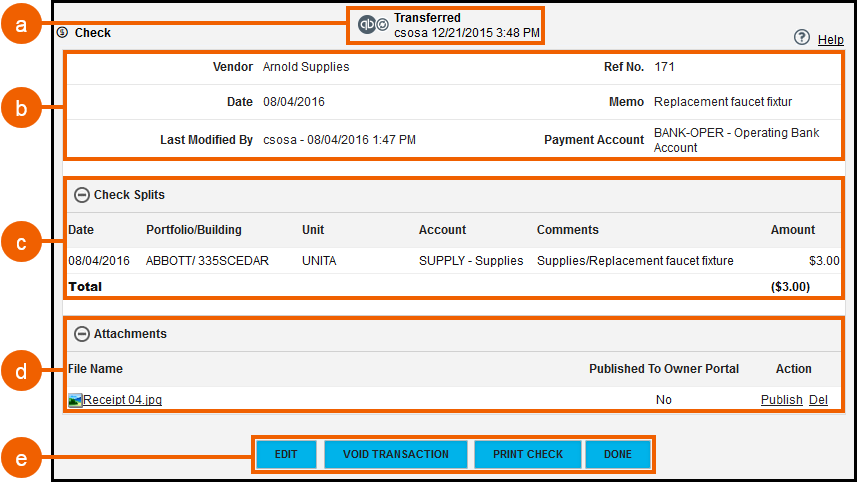Click the split row date 08/04/2016
The height and width of the screenshot is (482, 857).
99,261
